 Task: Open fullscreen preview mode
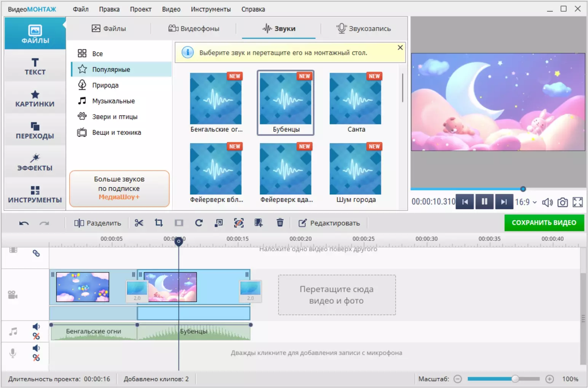pyautogui.click(x=578, y=202)
